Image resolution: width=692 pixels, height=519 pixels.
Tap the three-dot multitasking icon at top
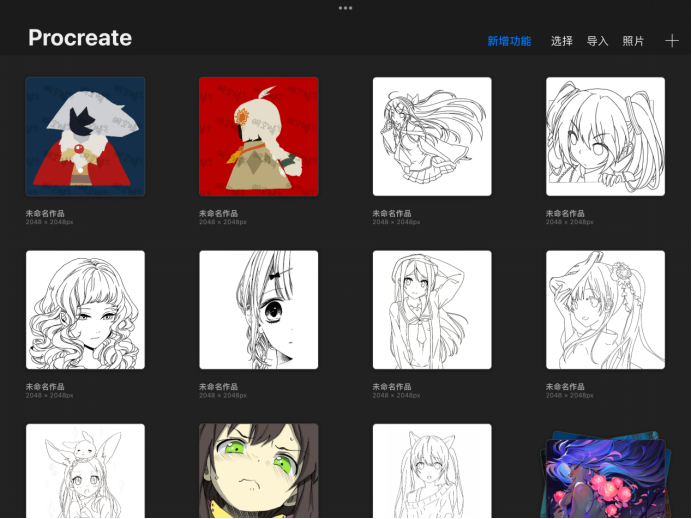(345, 8)
